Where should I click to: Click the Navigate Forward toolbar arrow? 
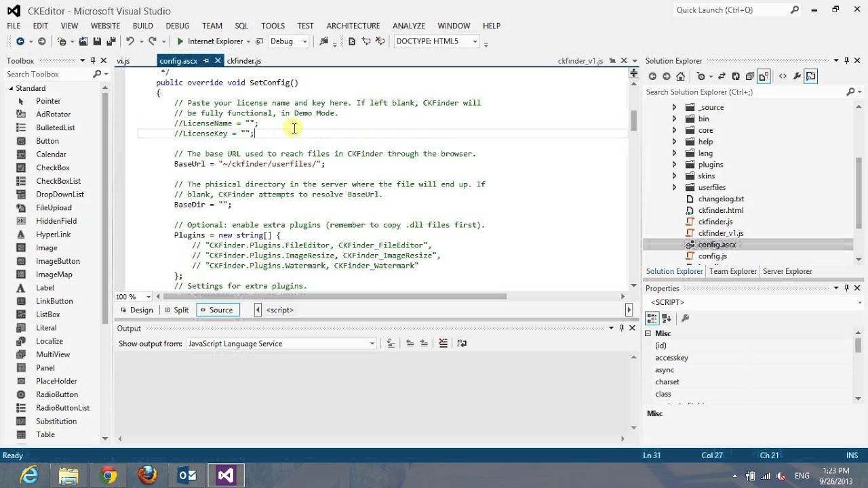[x=41, y=41]
